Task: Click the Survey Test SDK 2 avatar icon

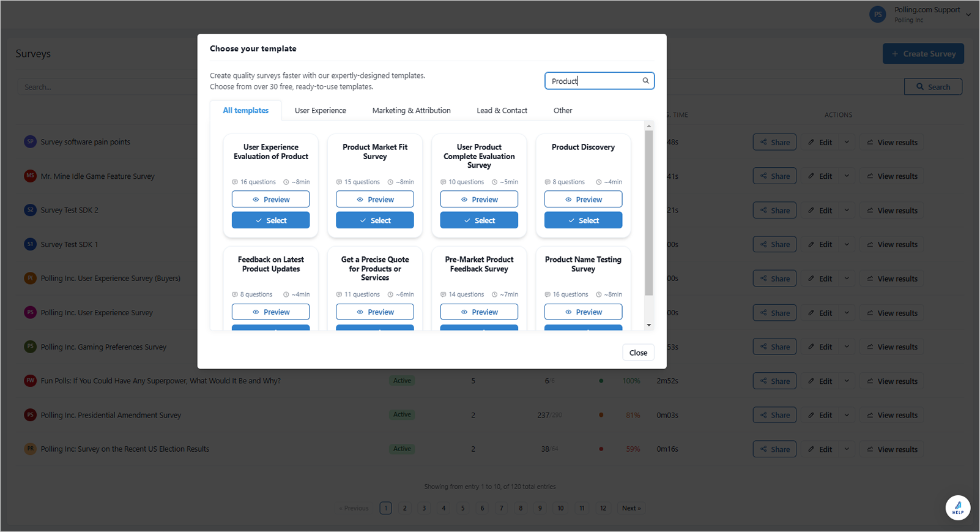Action: tap(30, 210)
